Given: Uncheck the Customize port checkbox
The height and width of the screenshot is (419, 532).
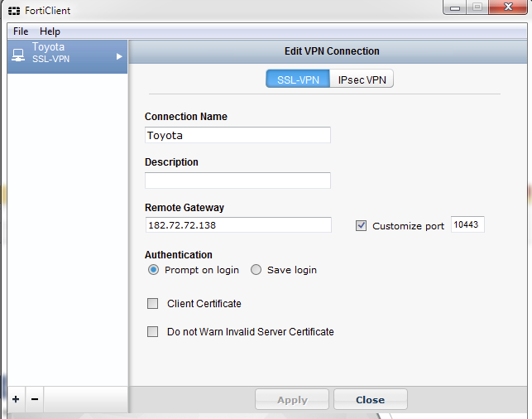Looking at the screenshot, I should (x=361, y=225).
